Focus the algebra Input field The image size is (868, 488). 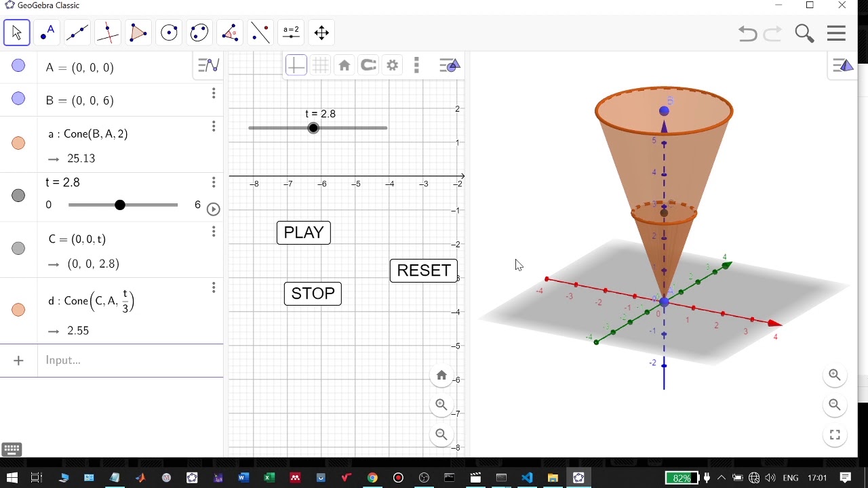(130, 361)
